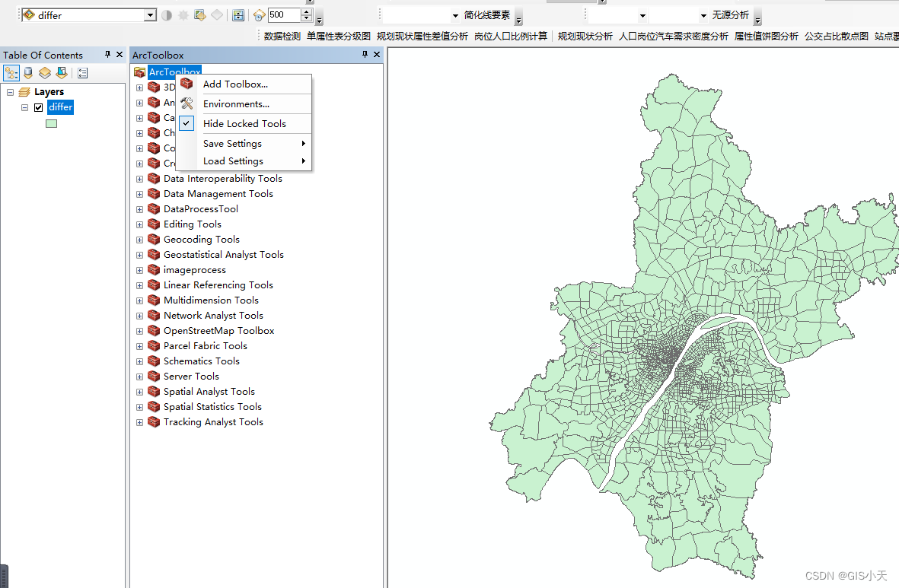Select the Swipe Layer tool on Effects toolbar
Screen dimensions: 899x588
click(238, 14)
